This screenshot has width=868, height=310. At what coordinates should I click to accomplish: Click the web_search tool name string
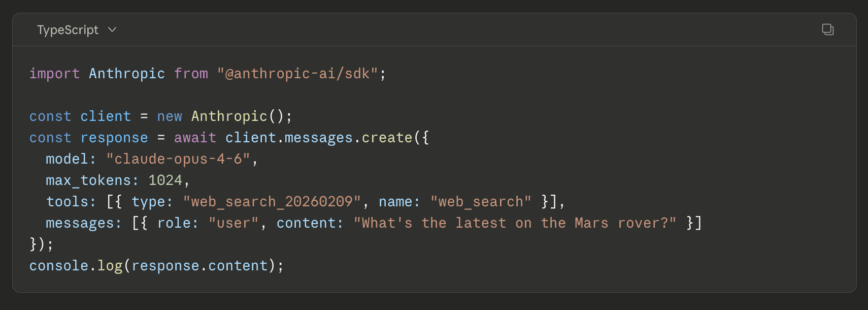[x=480, y=201]
